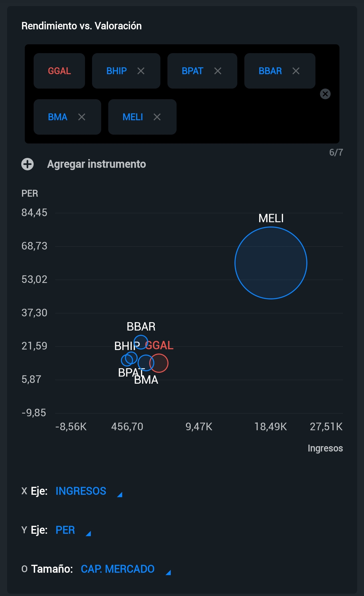
Task: Open the Y Eje PER dropdown
Action: [73, 530]
